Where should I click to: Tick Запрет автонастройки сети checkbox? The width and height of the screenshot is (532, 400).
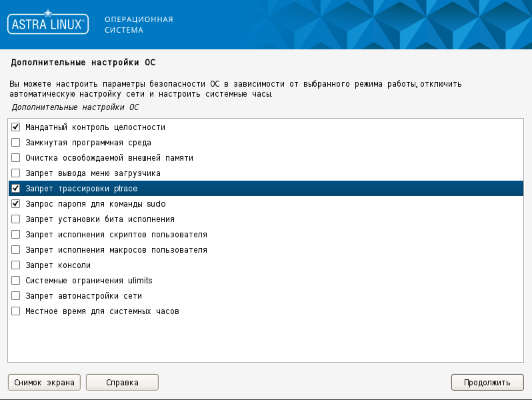tap(15, 296)
